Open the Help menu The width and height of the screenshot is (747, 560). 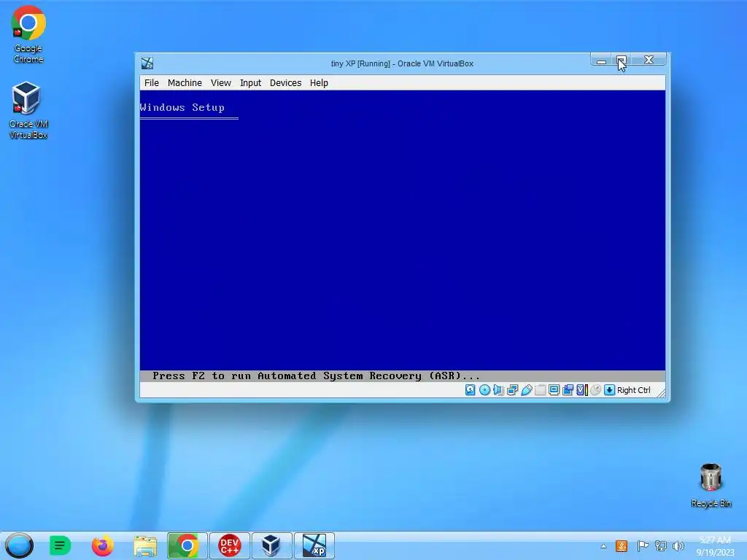click(x=319, y=83)
